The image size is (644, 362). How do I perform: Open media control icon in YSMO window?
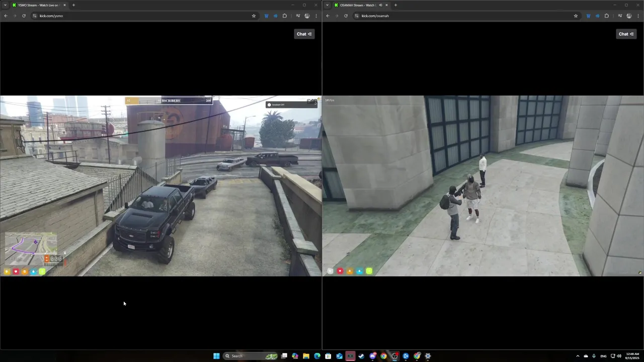point(298,16)
